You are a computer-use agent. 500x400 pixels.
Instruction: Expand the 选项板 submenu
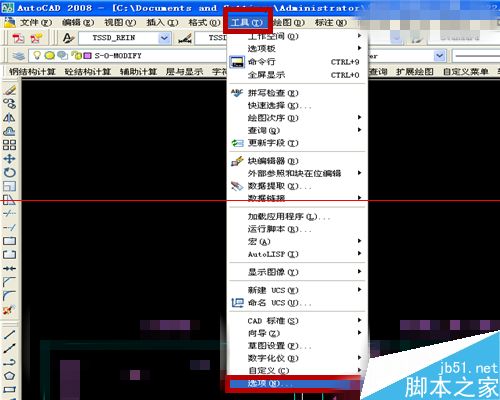[x=297, y=49]
